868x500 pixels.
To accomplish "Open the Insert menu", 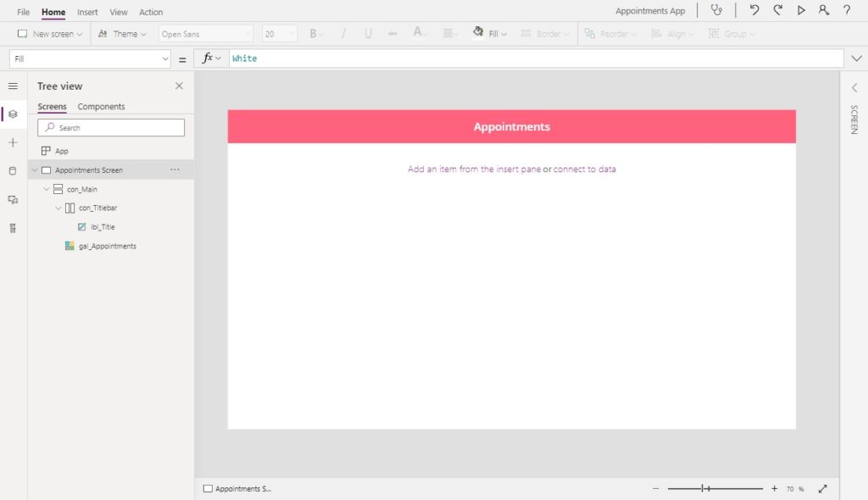I will coord(87,12).
